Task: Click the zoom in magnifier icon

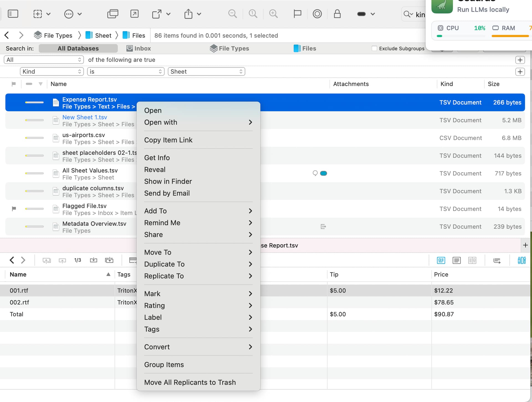Action: [x=273, y=14]
